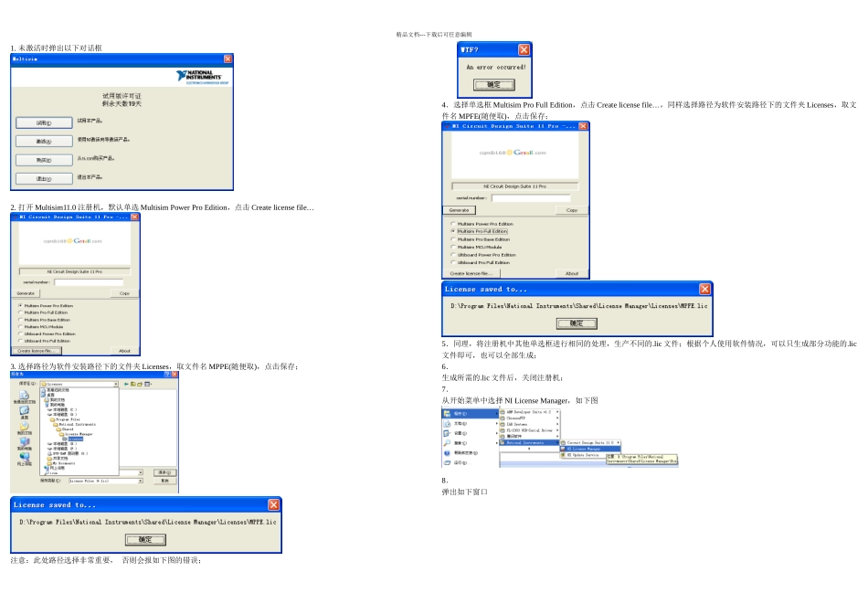
Task: Click Copy in the step 4 keygen window
Action: click(x=572, y=210)
